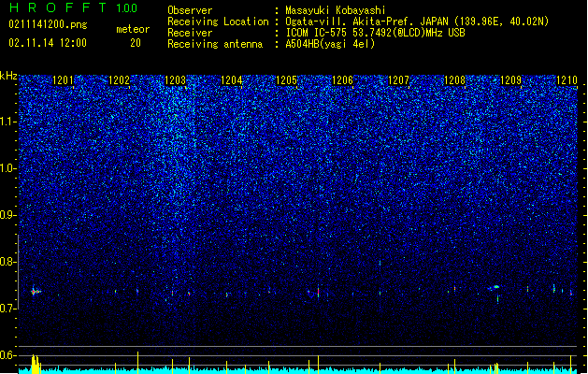The width and height of the screenshot is (588, 374).
Task: Click the Receiving Location value text
Action: [x=417, y=22]
